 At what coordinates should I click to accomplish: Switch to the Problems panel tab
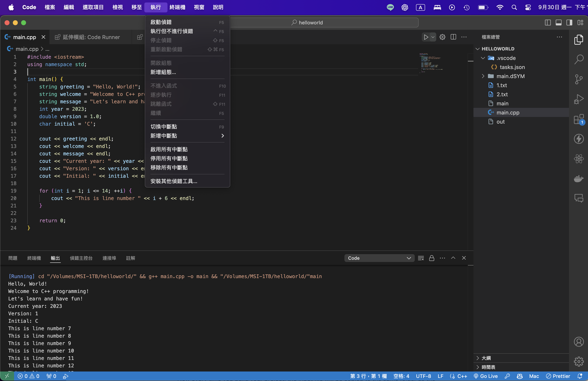[x=13, y=258]
